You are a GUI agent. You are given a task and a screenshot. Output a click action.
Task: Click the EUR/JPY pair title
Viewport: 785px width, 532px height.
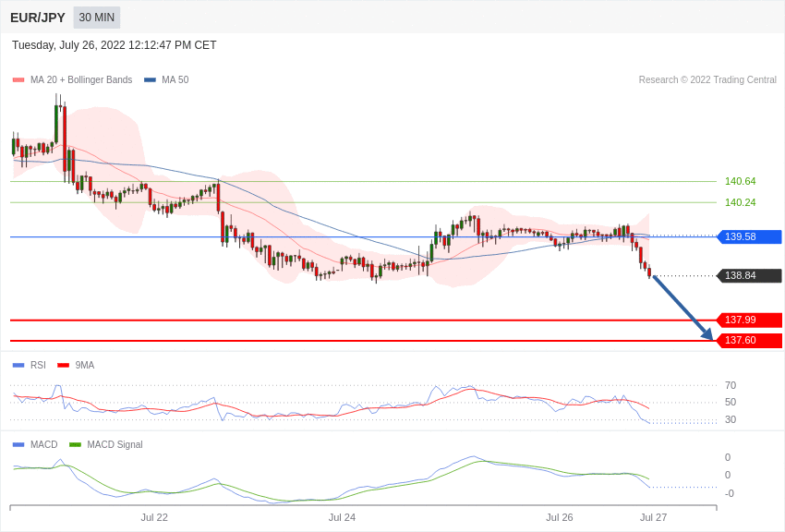38,18
